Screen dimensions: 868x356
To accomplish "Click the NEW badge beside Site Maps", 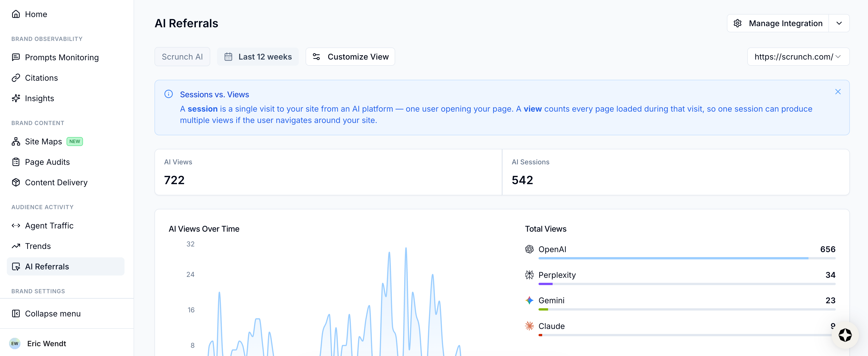I will tap(75, 142).
